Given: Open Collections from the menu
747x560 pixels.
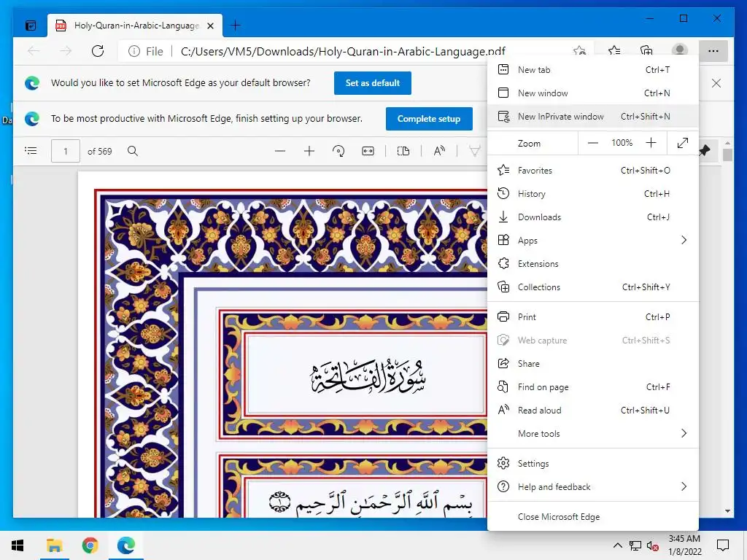Looking at the screenshot, I should tap(592, 287).
